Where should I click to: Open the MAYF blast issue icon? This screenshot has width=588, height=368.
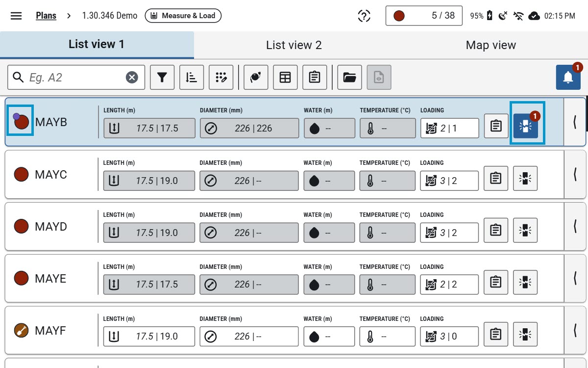tap(525, 334)
